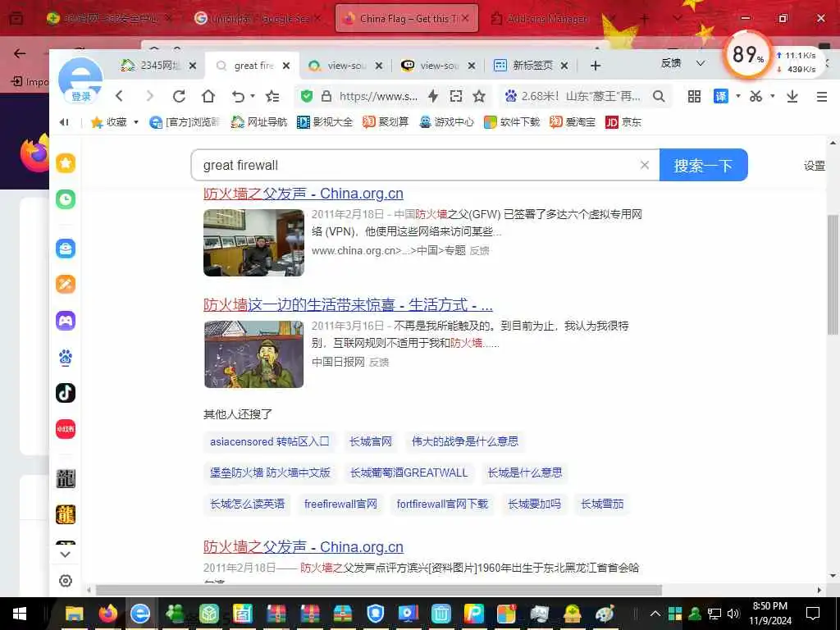840x630 pixels.
Task: Open the office photo result thumbnail
Action: [254, 243]
